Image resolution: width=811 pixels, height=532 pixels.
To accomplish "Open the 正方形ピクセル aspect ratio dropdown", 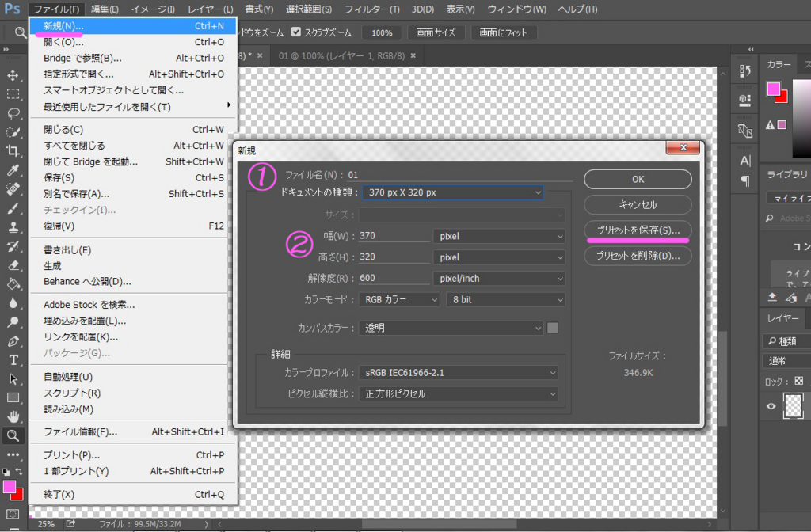I will coord(459,394).
